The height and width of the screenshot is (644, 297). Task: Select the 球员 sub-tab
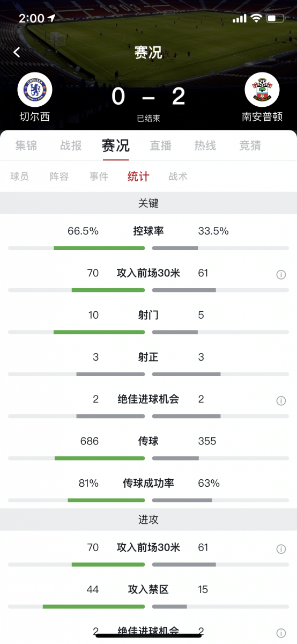tap(19, 176)
